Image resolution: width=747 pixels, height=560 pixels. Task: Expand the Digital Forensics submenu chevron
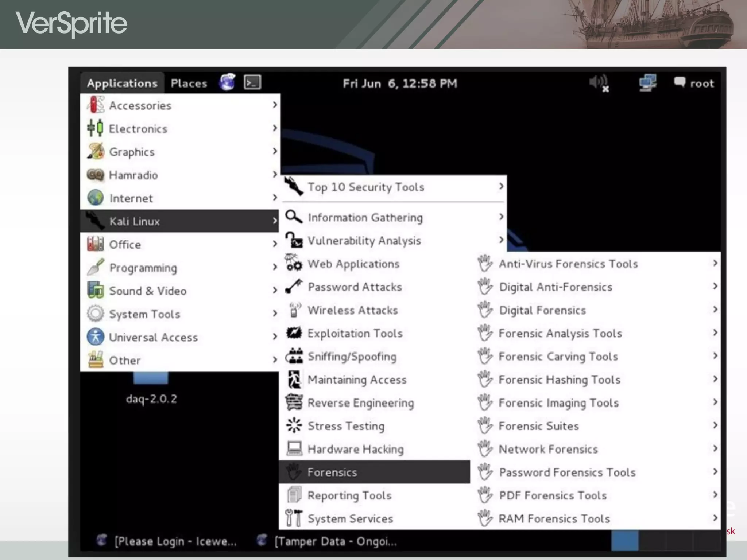[x=715, y=310]
